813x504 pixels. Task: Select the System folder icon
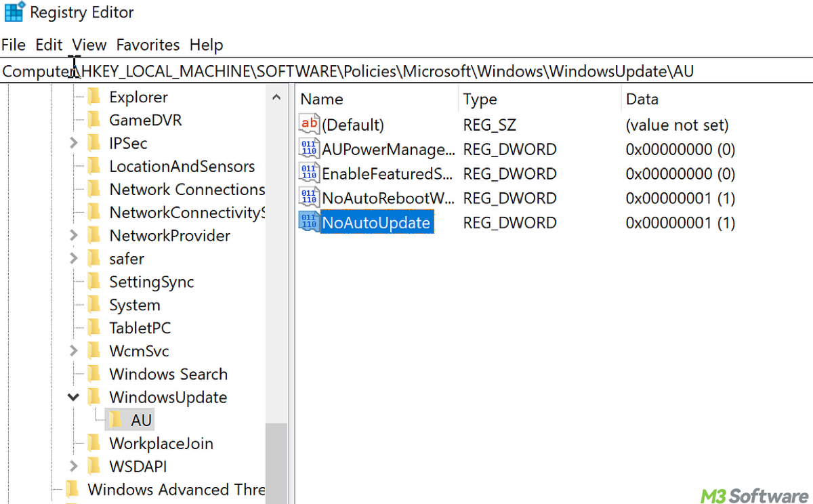[x=94, y=305]
